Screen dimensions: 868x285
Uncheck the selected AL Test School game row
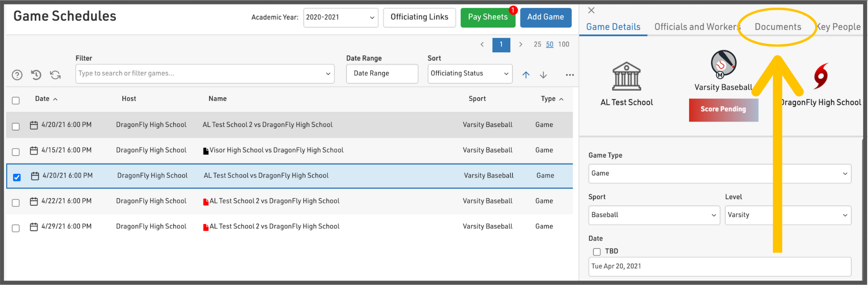coord(17,177)
